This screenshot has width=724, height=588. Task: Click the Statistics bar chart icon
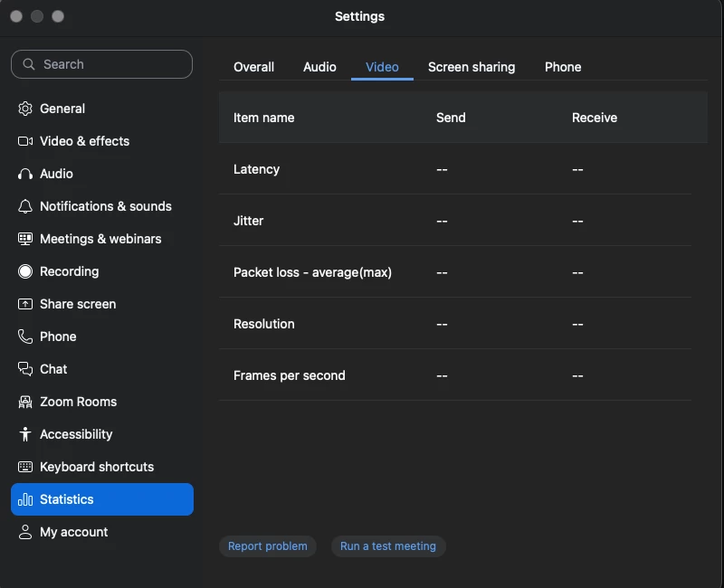tap(25, 499)
